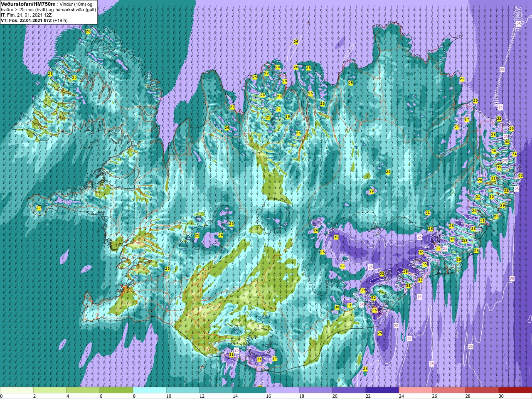532x399 pixels.
Task: Click the light cyan 8–10 legend swatch
Action: (x=150, y=390)
